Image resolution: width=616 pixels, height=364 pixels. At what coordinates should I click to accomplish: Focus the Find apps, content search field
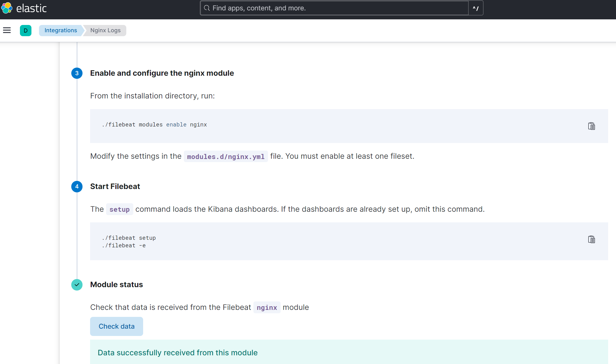(334, 8)
